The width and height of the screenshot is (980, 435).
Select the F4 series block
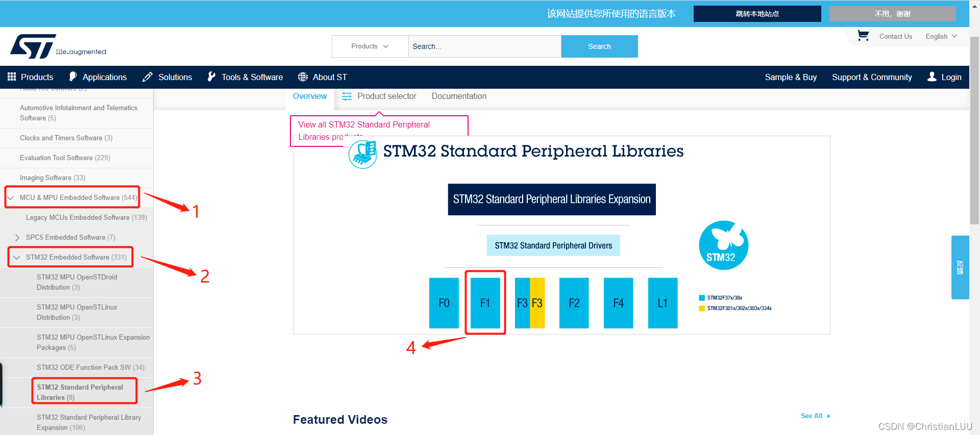point(619,303)
